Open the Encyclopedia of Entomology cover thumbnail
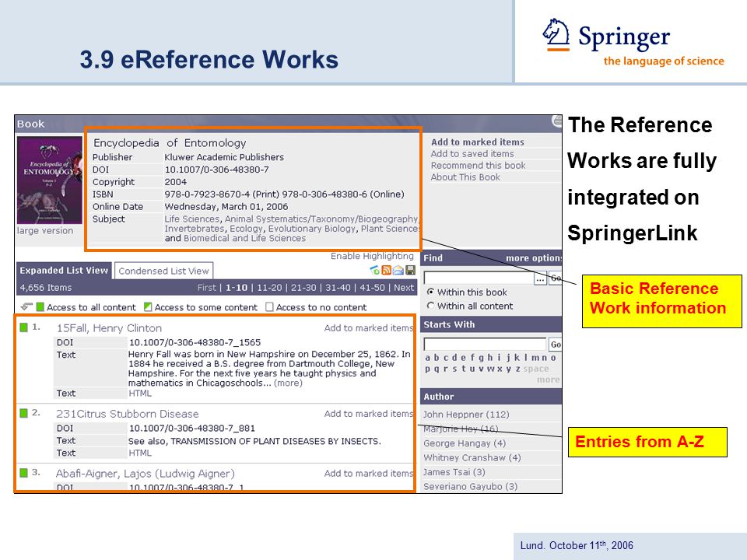The image size is (747, 560). tap(50, 180)
